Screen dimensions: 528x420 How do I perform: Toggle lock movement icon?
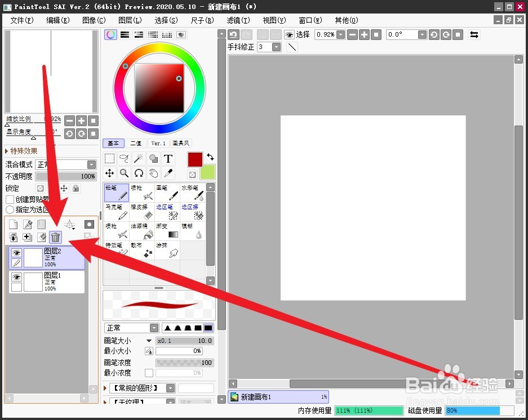pos(64,188)
